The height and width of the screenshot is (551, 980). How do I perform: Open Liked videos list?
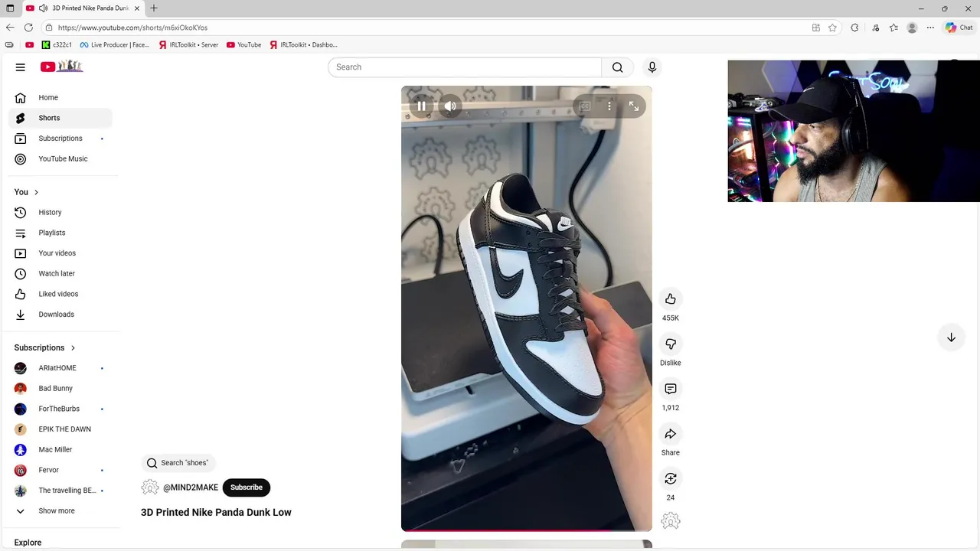(x=60, y=294)
